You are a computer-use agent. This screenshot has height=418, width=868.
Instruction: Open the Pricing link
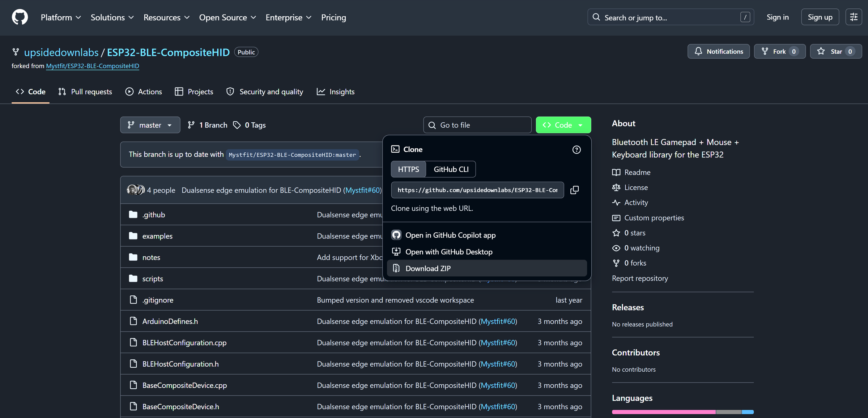333,17
